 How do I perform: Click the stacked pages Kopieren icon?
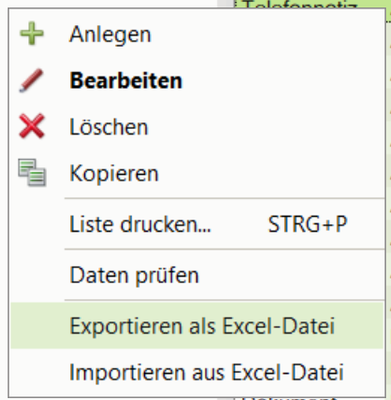(32, 173)
